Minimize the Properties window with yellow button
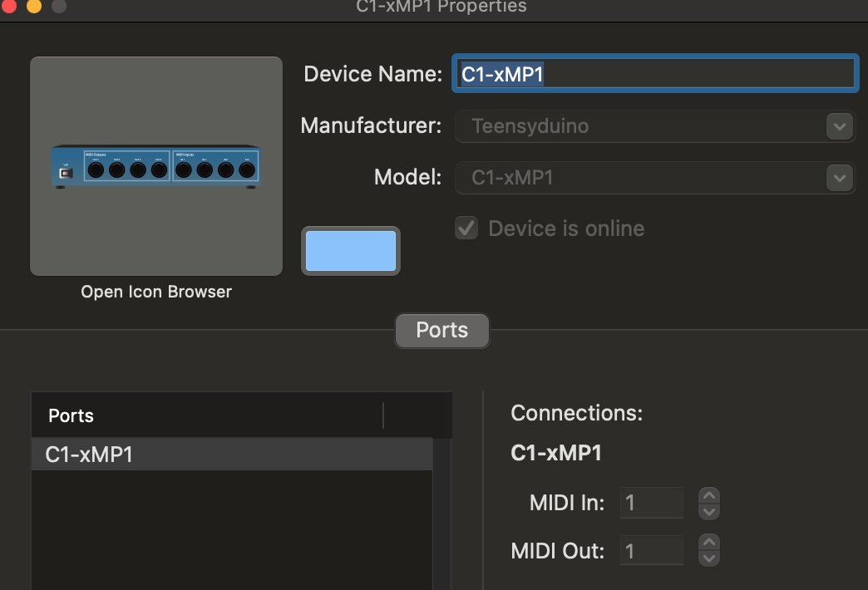The image size is (868, 590). pyautogui.click(x=33, y=7)
